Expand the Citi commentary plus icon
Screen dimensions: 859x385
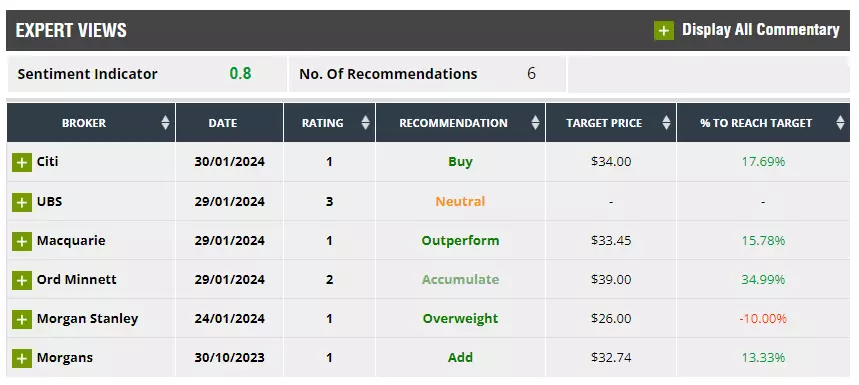pyautogui.click(x=22, y=163)
